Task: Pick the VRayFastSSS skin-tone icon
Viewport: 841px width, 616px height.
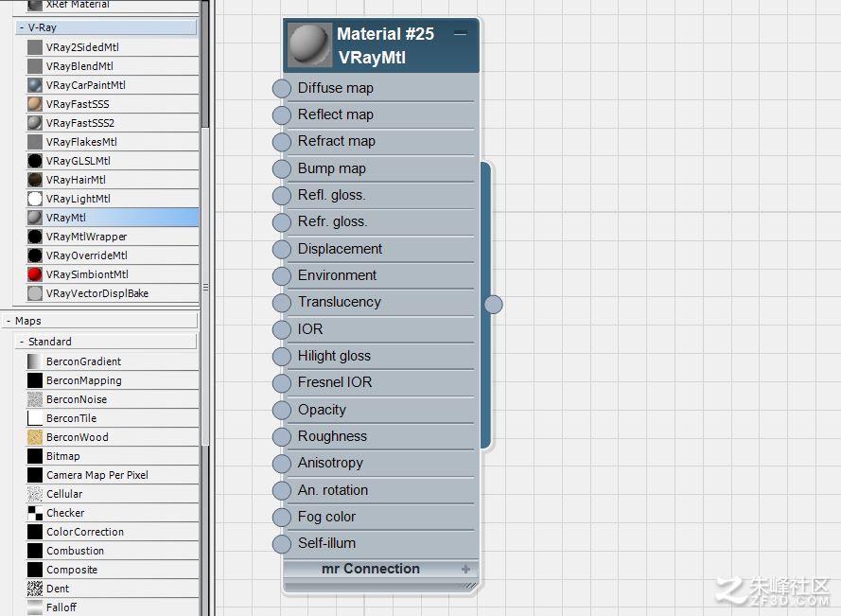Action: click(x=35, y=104)
